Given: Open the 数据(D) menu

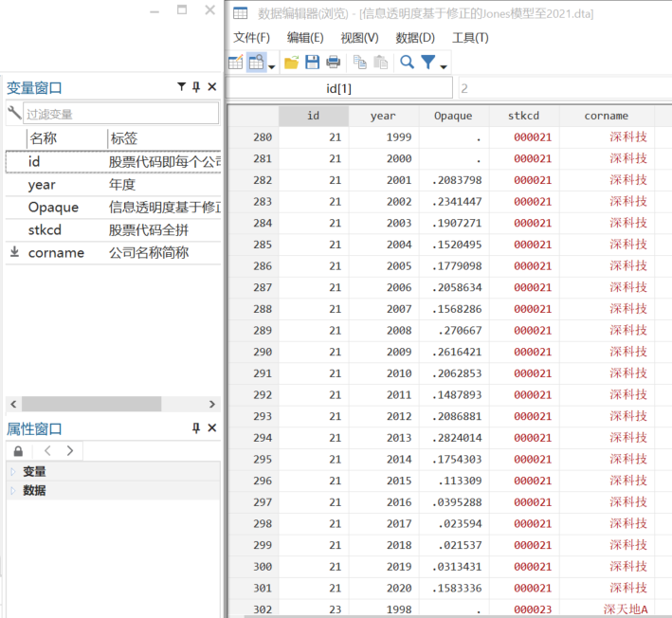Looking at the screenshot, I should [x=414, y=38].
